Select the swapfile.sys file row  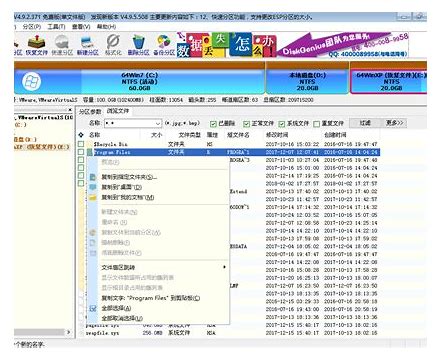click(229, 333)
